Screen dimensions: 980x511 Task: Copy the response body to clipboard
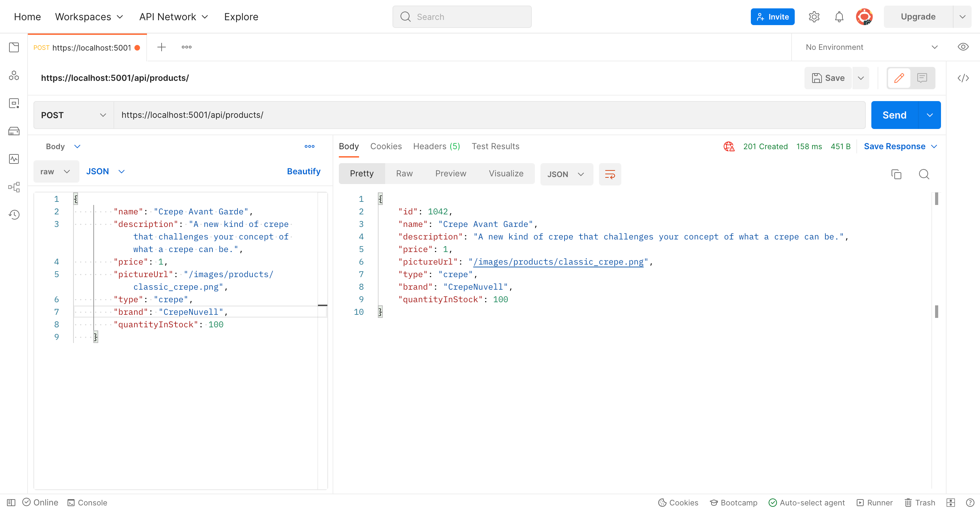coord(896,174)
